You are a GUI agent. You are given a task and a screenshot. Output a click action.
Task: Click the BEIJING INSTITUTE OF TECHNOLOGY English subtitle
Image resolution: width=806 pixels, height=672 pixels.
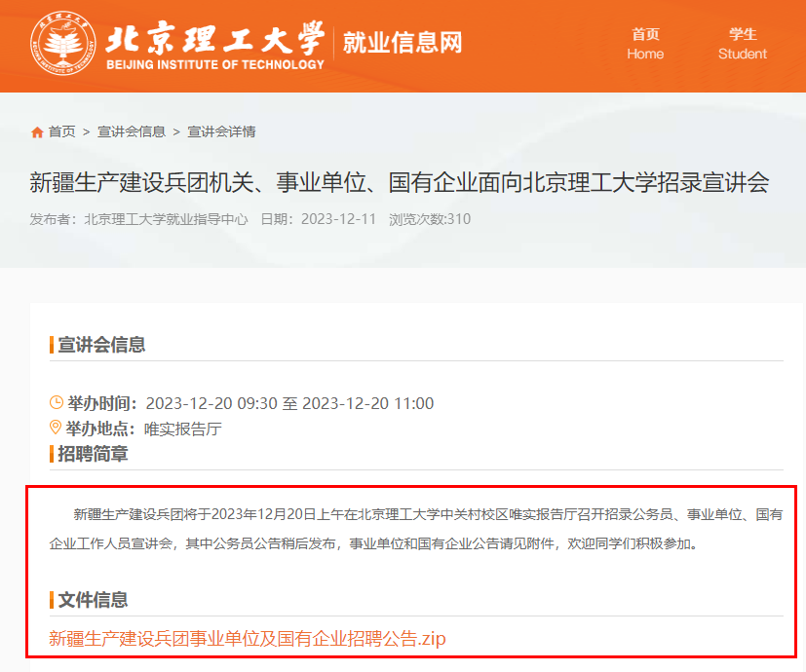coord(215,64)
